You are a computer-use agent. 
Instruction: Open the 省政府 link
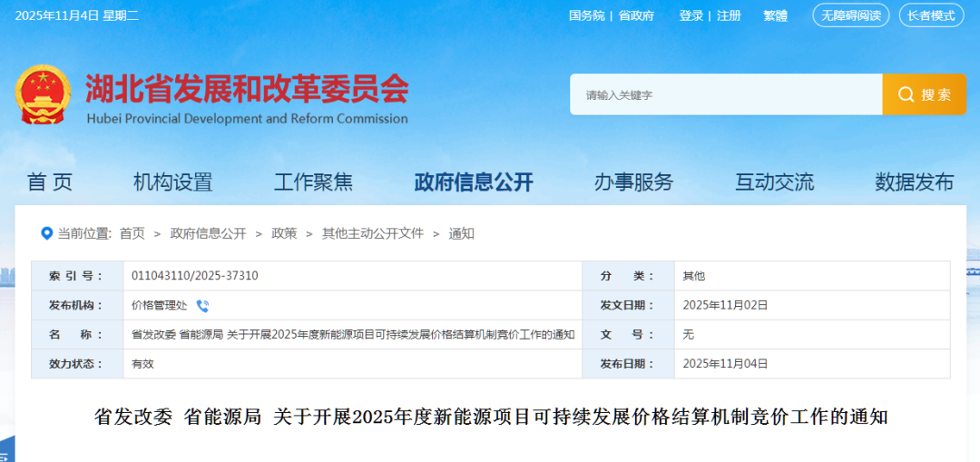[x=636, y=15]
